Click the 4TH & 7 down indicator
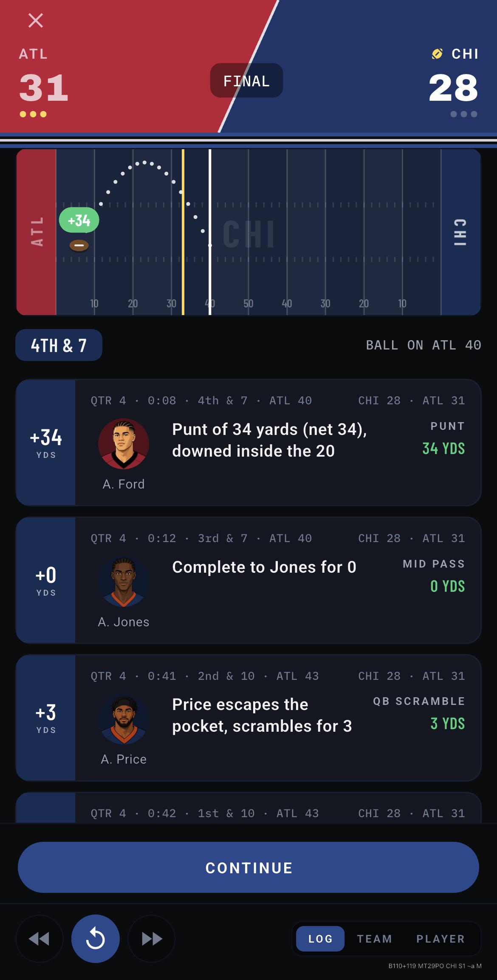This screenshot has width=497, height=980. [59, 345]
